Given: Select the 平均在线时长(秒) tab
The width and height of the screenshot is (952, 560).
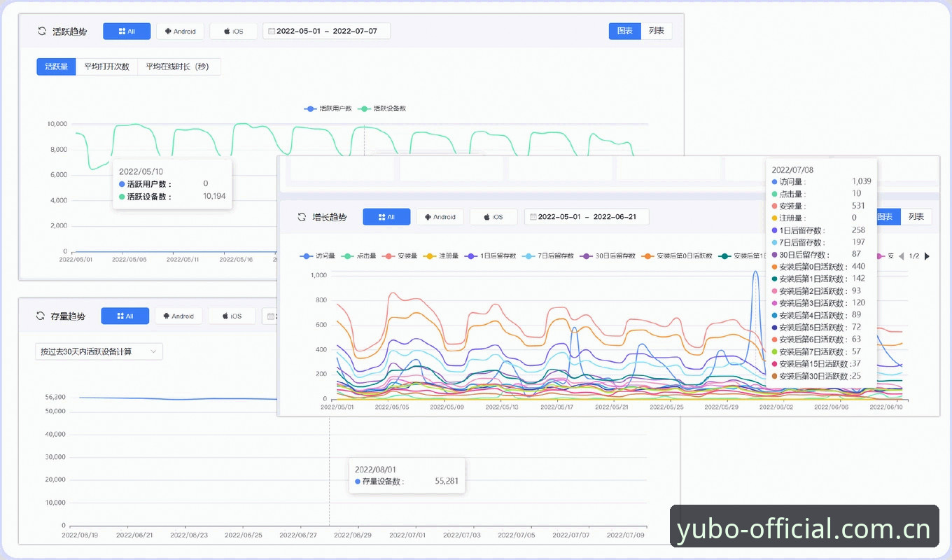Looking at the screenshot, I should 179,66.
